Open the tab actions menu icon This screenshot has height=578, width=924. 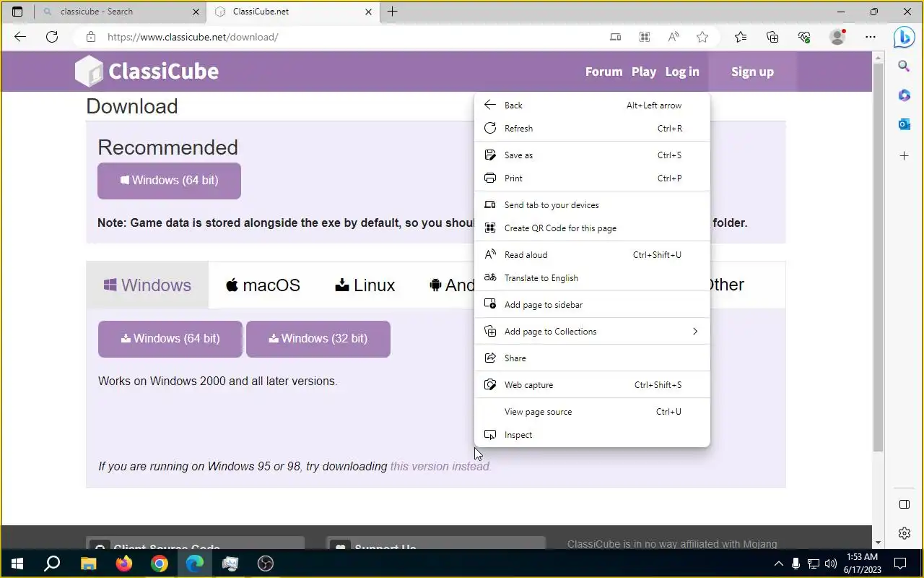17,12
